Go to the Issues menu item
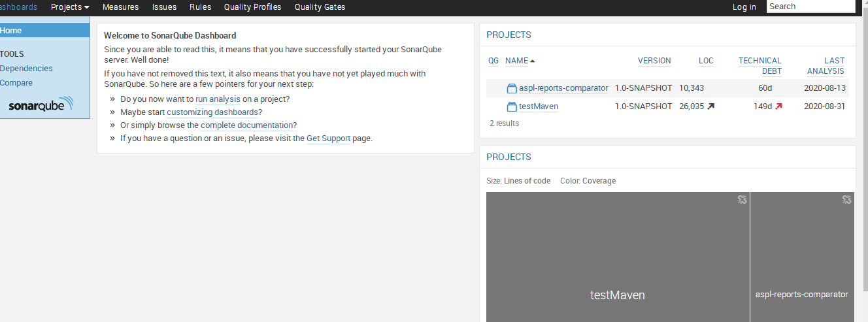Screen dimensions: 868x322 [164, 7]
